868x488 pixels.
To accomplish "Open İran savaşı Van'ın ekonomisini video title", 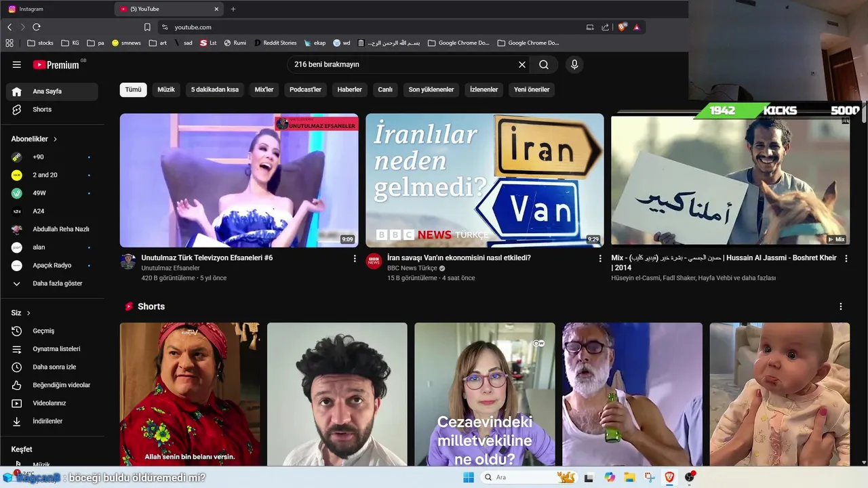I will pos(459,258).
